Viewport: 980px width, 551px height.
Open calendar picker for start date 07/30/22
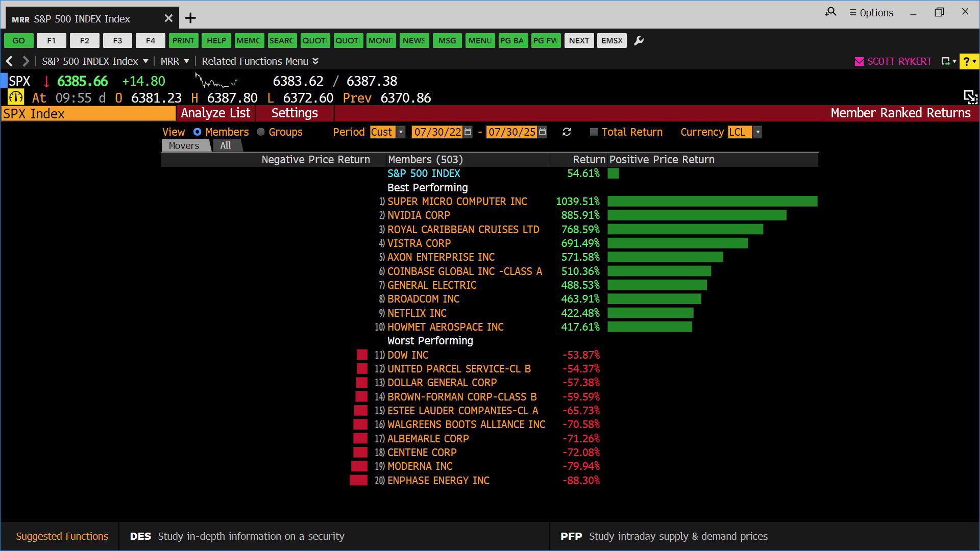point(468,132)
